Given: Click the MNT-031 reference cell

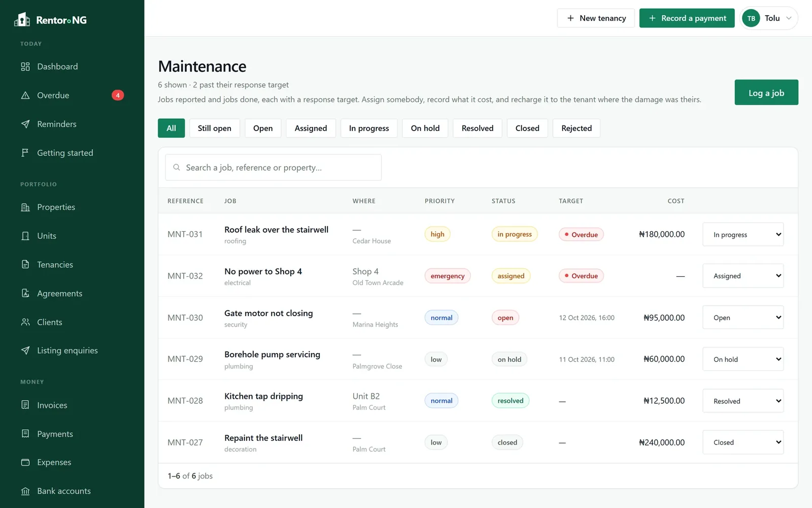Looking at the screenshot, I should [x=185, y=234].
